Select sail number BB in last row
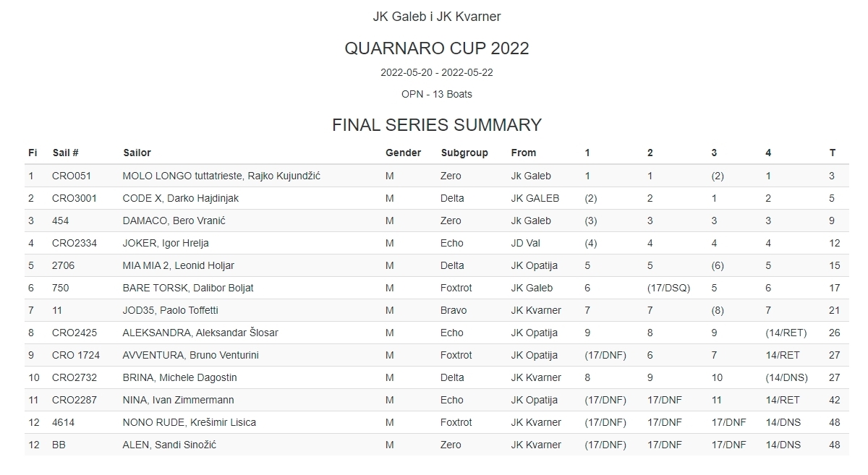Image resolution: width=868 pixels, height=475 pixels. [x=59, y=445]
